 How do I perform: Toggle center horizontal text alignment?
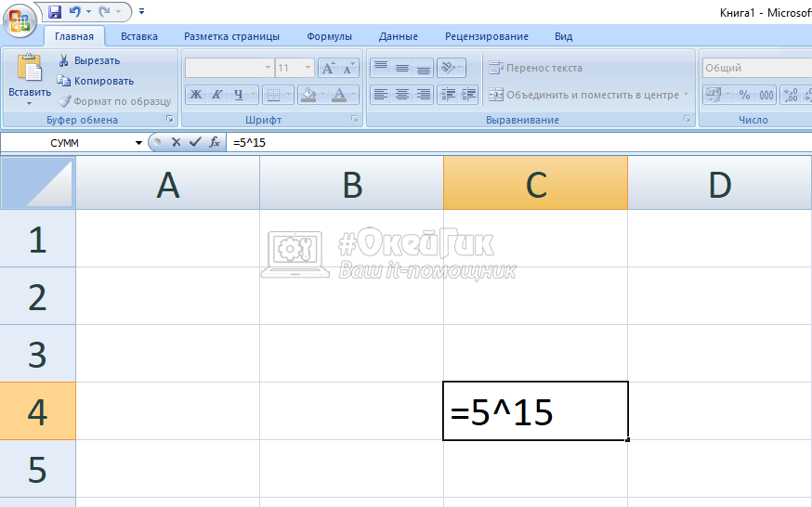point(401,95)
